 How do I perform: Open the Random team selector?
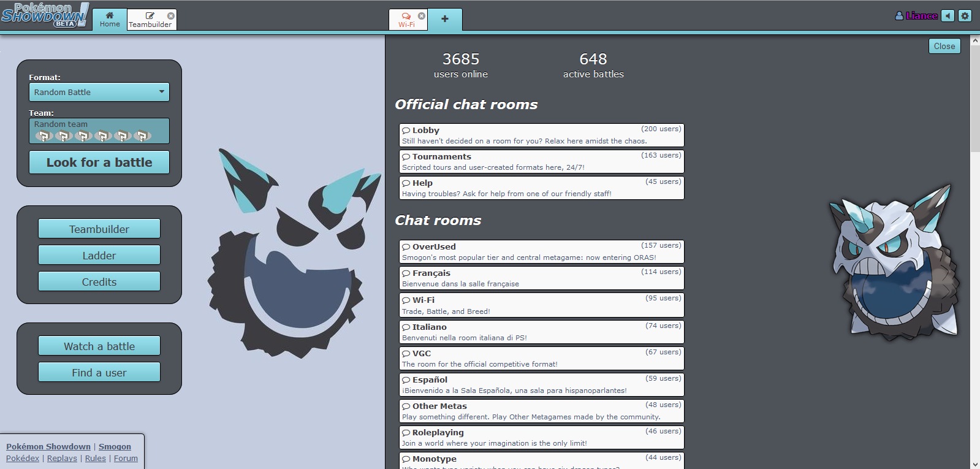point(99,131)
